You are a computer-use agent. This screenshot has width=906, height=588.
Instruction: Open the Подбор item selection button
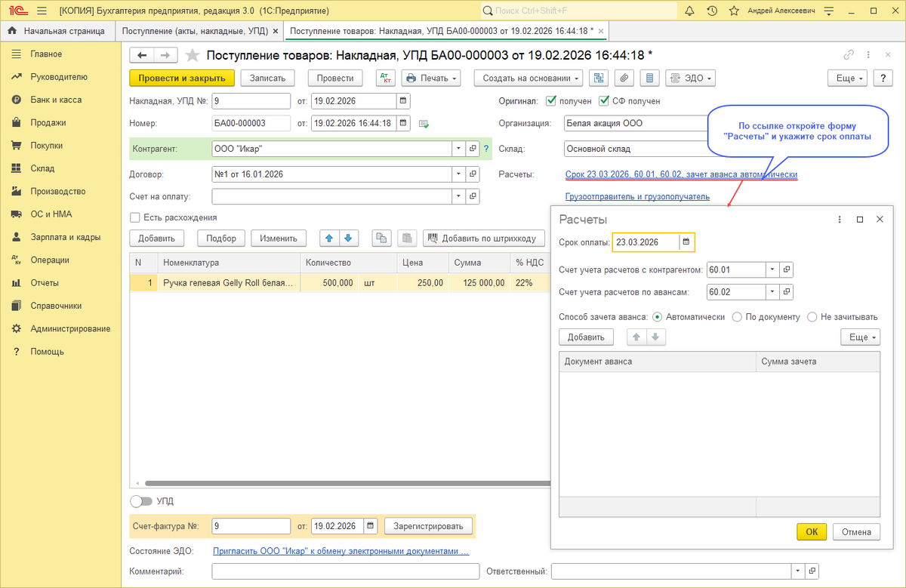[220, 239]
